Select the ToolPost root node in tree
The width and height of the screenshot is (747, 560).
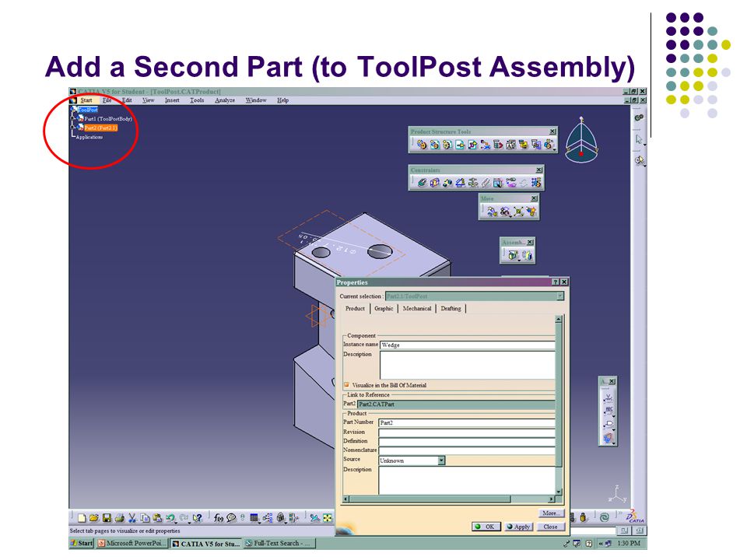(88, 110)
